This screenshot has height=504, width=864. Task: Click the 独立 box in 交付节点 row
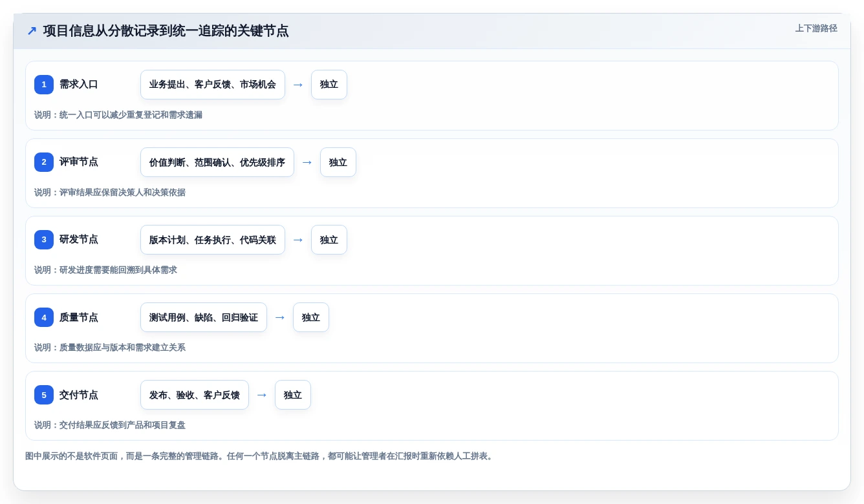tap(293, 395)
